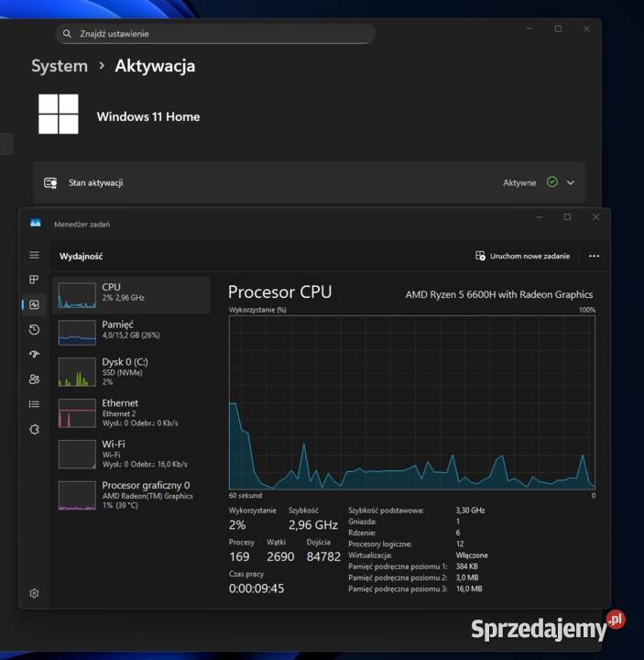Click the 3,30 GHz base speed value
This screenshot has width=644, height=660.
pyautogui.click(x=470, y=511)
